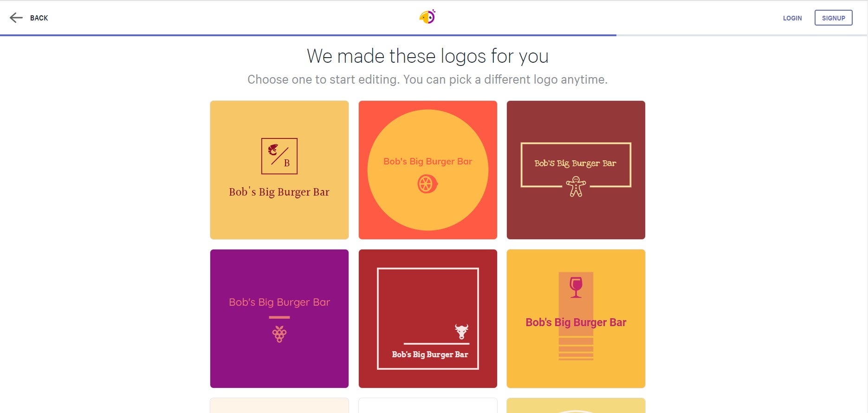The width and height of the screenshot is (868, 413).
Task: Click the brand logo at top center
Action: click(x=428, y=17)
